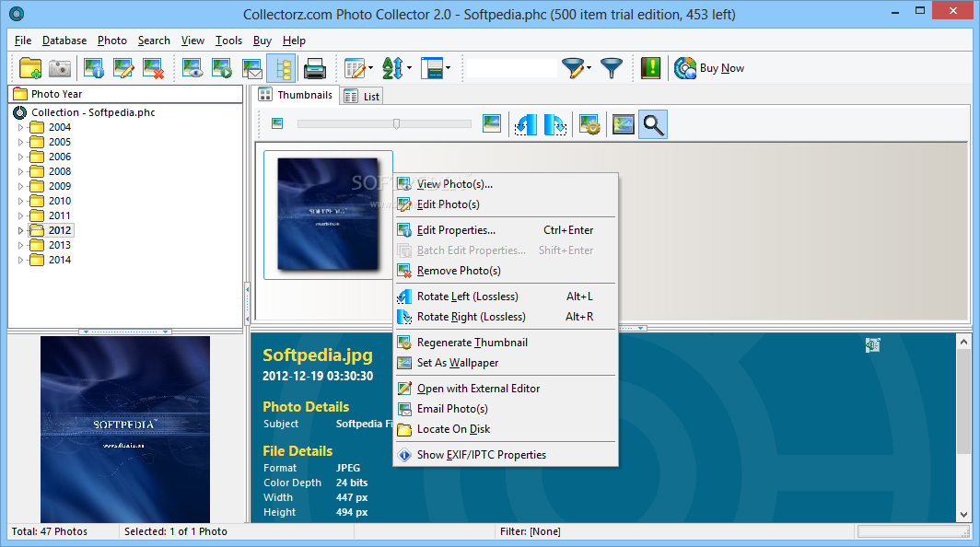Viewport: 980px width, 547px height.
Task: Open the details layout dropdown
Action: (x=449, y=68)
